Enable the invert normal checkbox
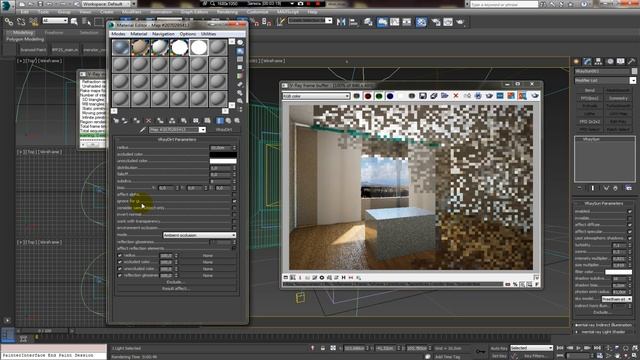640x360 pixels. click(x=234, y=214)
